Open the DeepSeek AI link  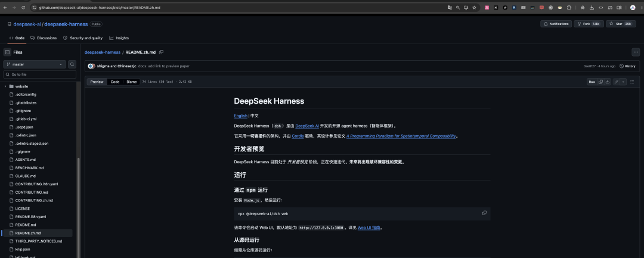307,126
